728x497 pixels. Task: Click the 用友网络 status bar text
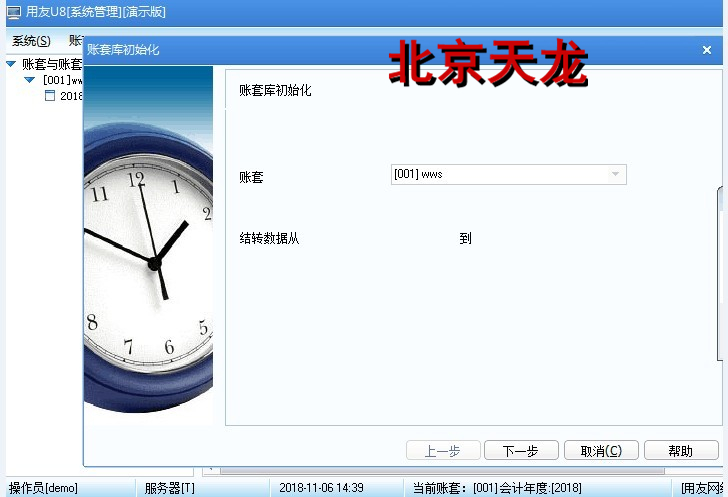pyautogui.click(x=702, y=488)
